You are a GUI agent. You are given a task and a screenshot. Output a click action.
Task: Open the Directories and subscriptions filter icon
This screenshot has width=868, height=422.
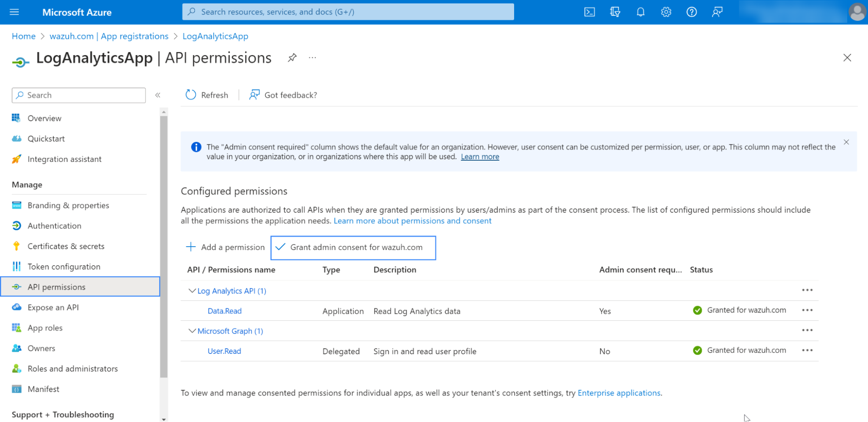click(x=615, y=12)
